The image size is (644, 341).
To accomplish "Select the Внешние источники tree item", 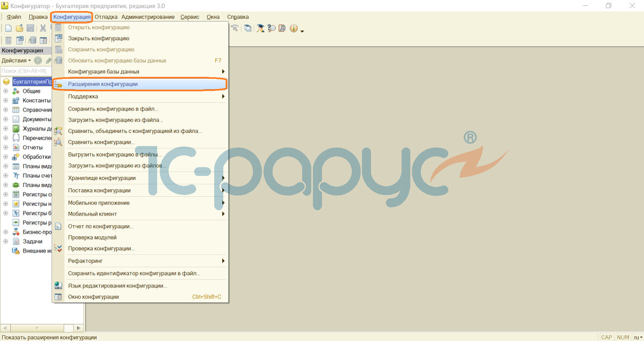I will tap(37, 251).
